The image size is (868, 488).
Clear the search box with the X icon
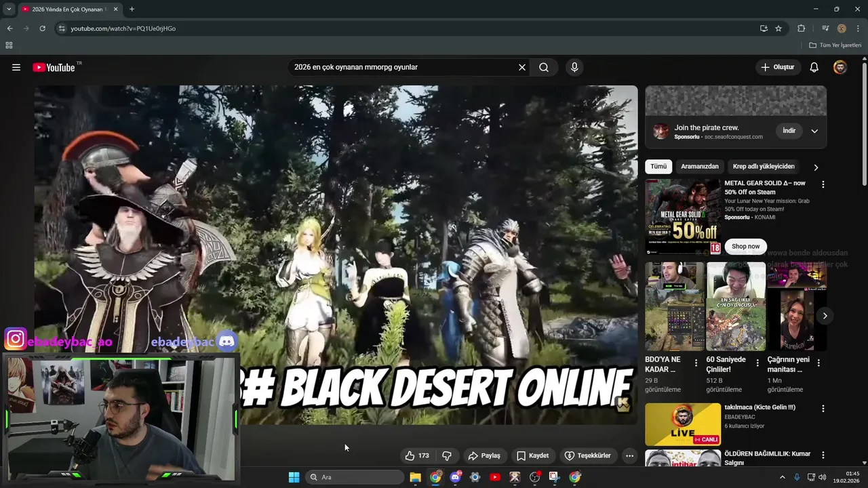pos(522,67)
